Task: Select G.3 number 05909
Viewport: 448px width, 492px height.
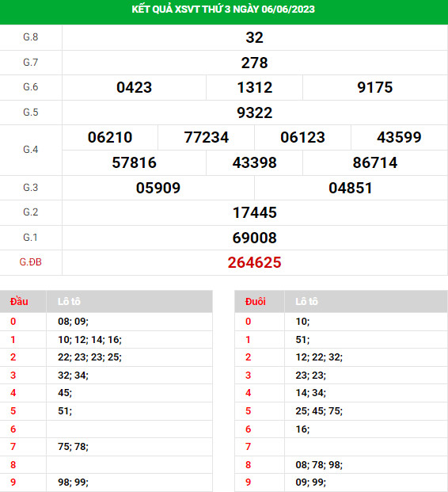Action: point(158,188)
